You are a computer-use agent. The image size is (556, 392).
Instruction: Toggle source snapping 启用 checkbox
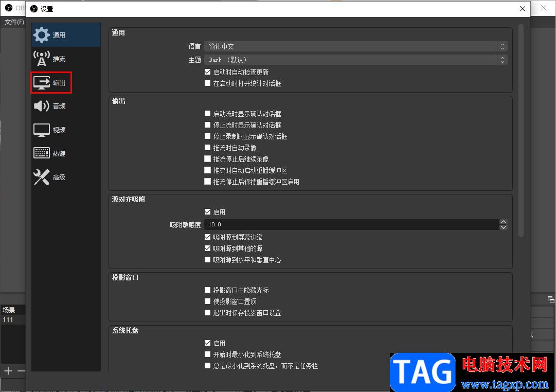click(208, 212)
